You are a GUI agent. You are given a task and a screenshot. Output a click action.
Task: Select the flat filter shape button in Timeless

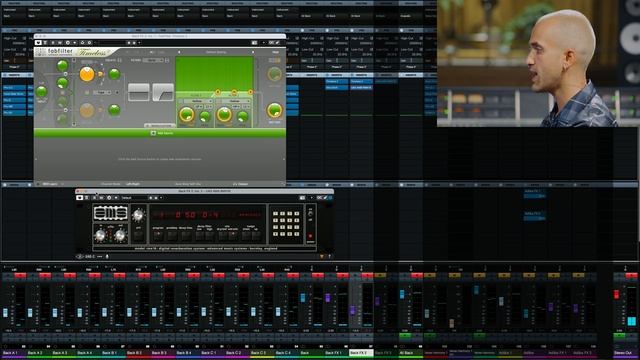coord(139,92)
